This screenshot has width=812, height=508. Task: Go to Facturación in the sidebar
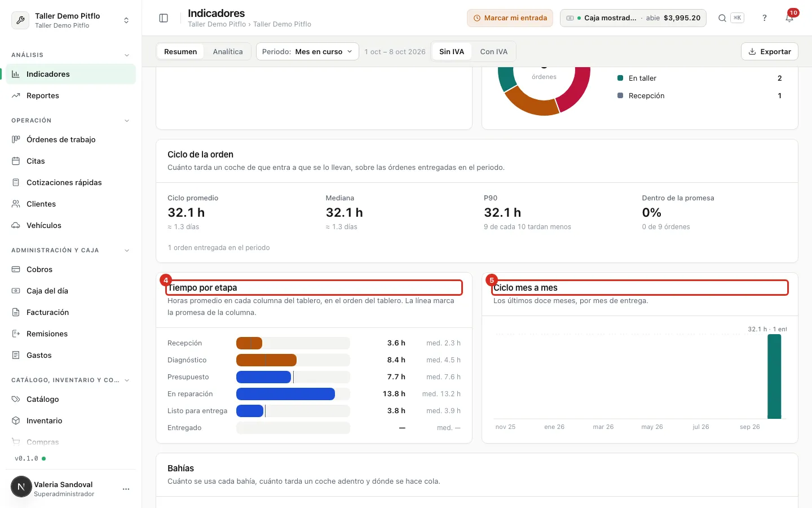click(x=70, y=312)
